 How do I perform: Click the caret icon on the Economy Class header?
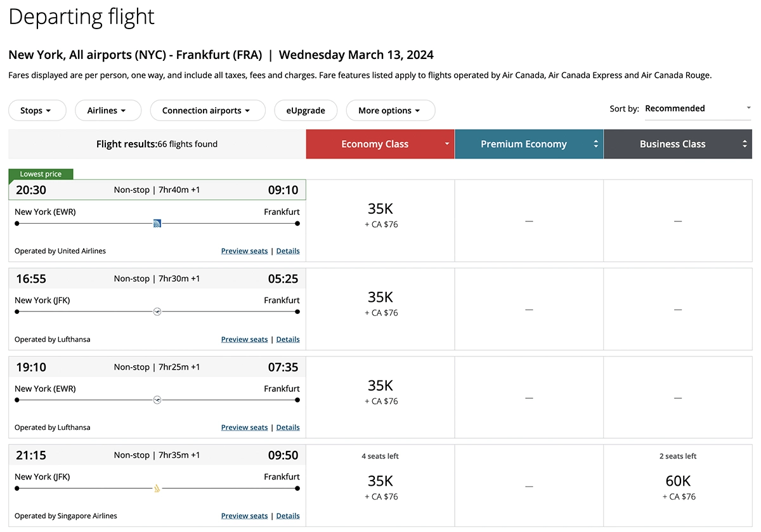point(446,144)
